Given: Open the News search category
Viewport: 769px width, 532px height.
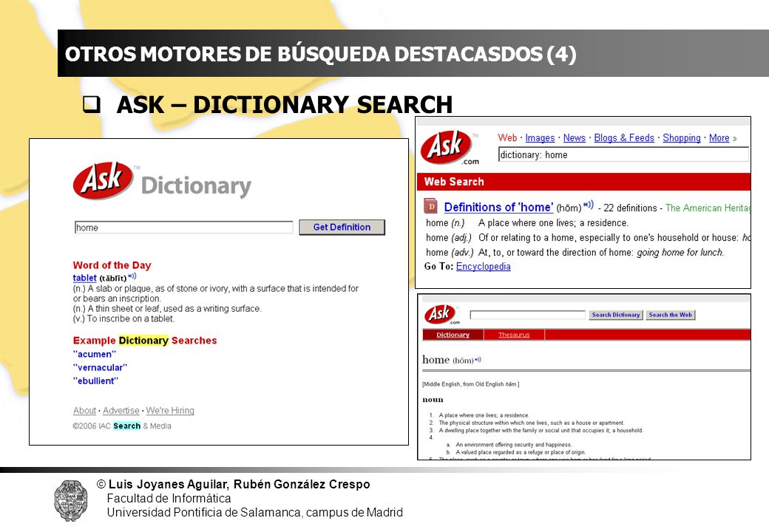Looking at the screenshot, I should pos(575,138).
